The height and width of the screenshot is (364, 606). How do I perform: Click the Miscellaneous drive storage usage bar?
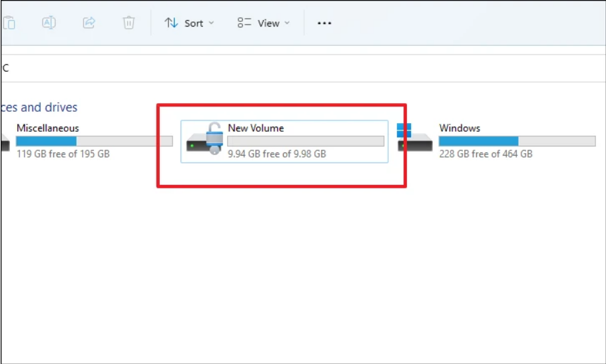point(94,141)
